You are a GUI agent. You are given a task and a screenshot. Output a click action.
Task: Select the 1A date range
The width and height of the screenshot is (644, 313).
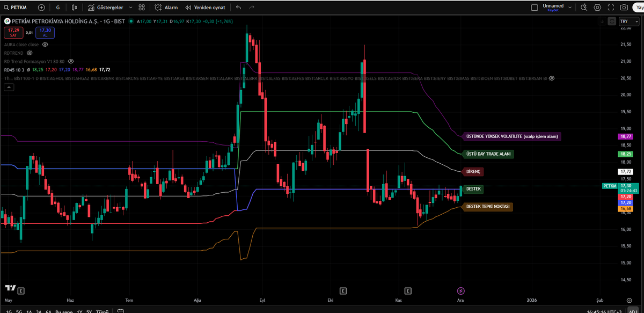tap(30, 311)
